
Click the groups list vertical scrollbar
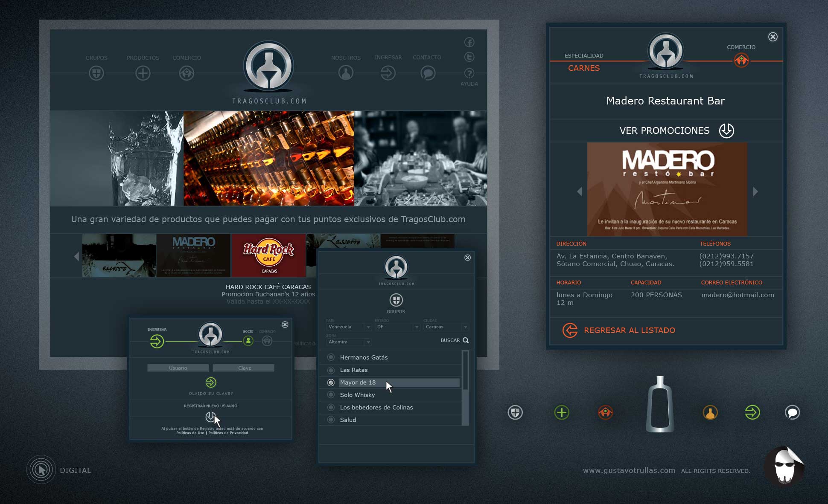[465, 388]
